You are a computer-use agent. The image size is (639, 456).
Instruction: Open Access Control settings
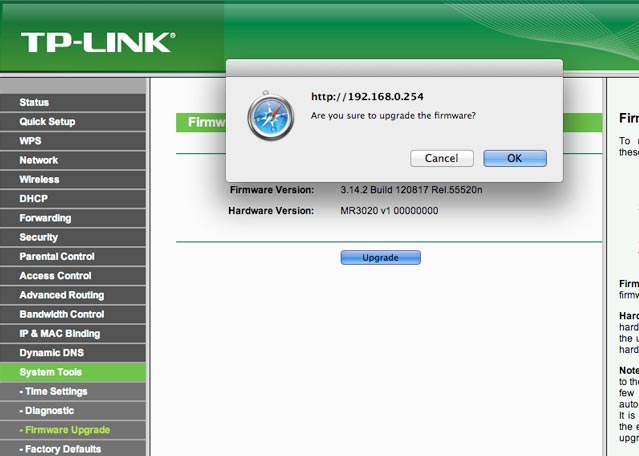pyautogui.click(x=55, y=276)
